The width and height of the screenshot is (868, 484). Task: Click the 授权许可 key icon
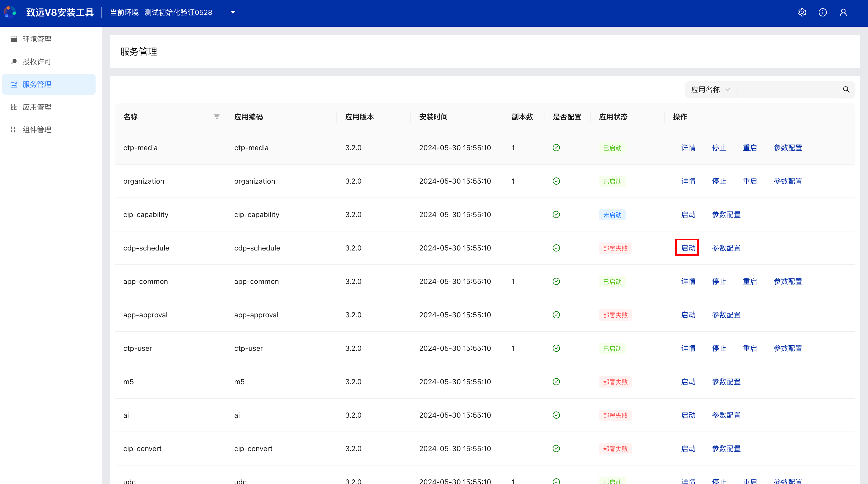[x=14, y=62]
